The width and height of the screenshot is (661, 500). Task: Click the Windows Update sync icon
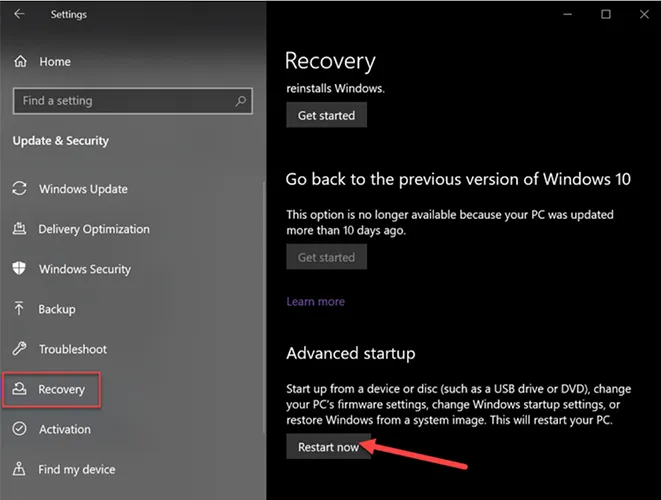tap(20, 189)
